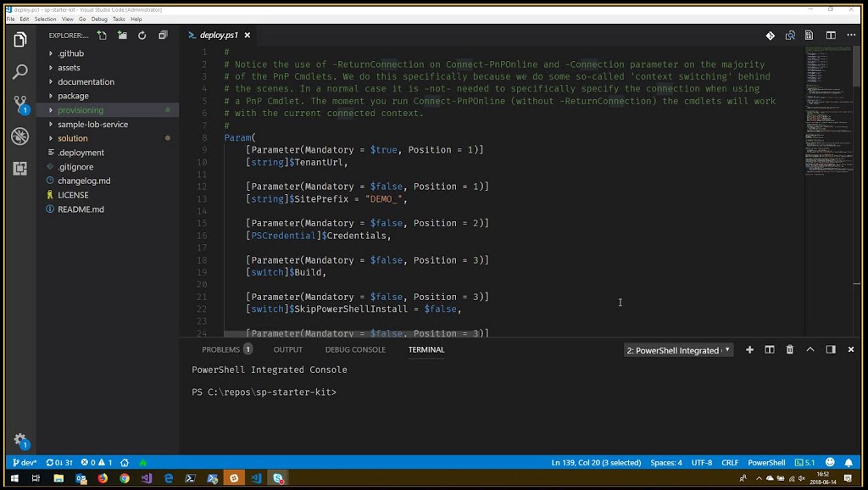Open the Selection menu

pyautogui.click(x=46, y=19)
